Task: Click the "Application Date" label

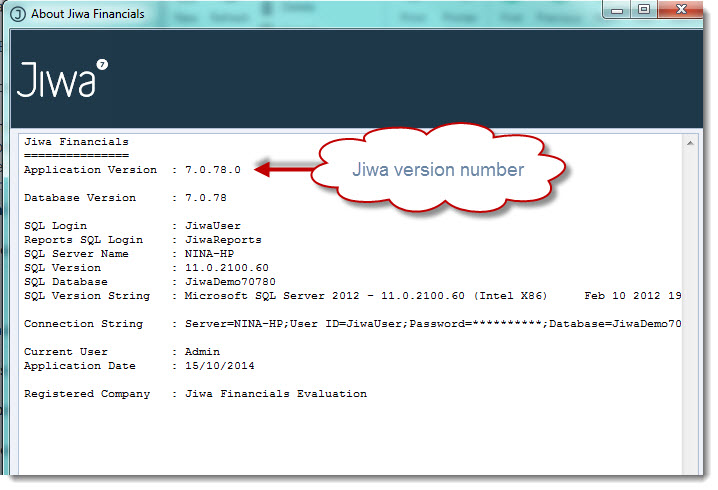Action: pyautogui.click(x=80, y=365)
